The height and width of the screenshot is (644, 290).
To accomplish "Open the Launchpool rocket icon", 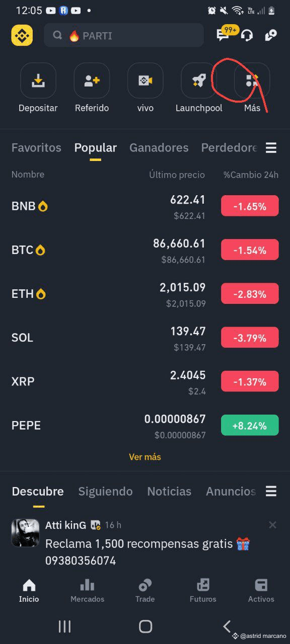I will point(199,80).
